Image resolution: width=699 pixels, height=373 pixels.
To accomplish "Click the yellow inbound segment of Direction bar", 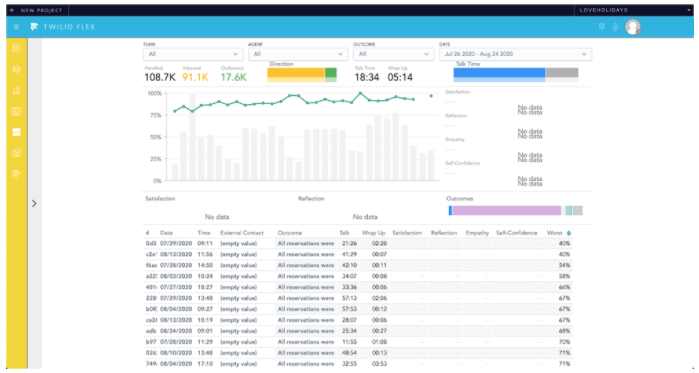I will 296,73.
